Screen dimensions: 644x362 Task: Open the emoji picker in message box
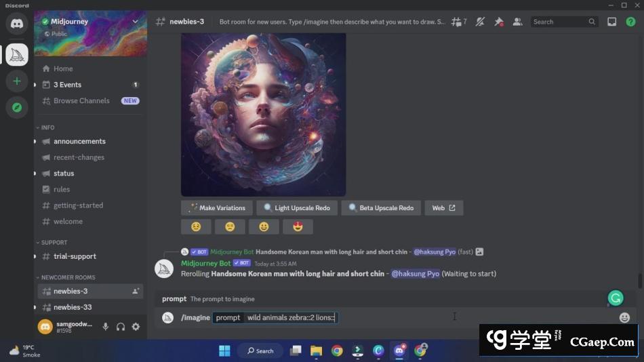click(x=624, y=317)
